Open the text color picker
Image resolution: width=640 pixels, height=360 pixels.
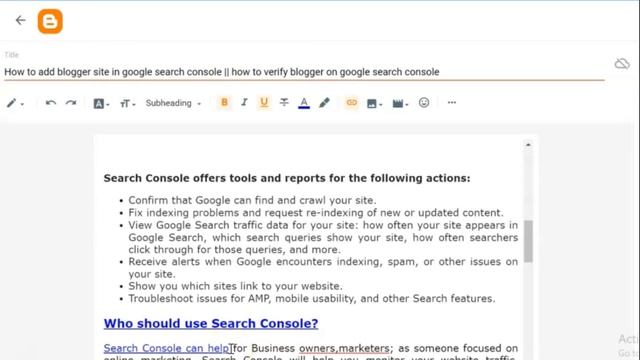(304, 103)
